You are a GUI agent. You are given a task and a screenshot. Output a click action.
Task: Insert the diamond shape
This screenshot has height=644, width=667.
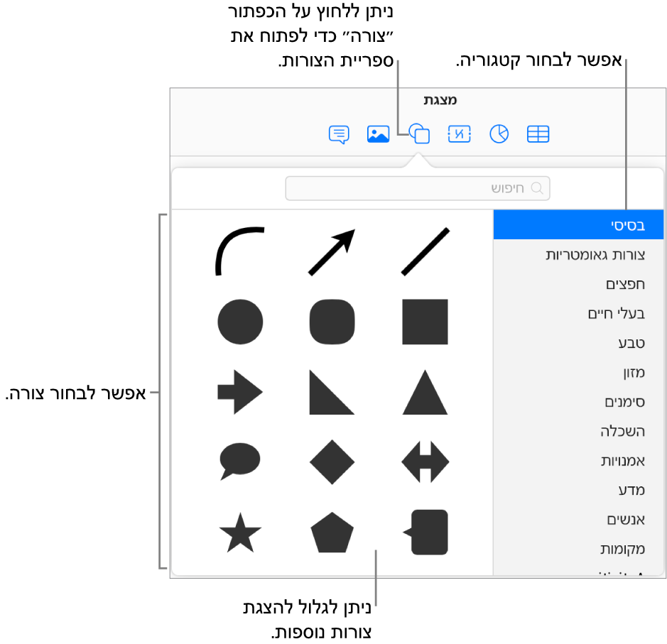coord(332,462)
